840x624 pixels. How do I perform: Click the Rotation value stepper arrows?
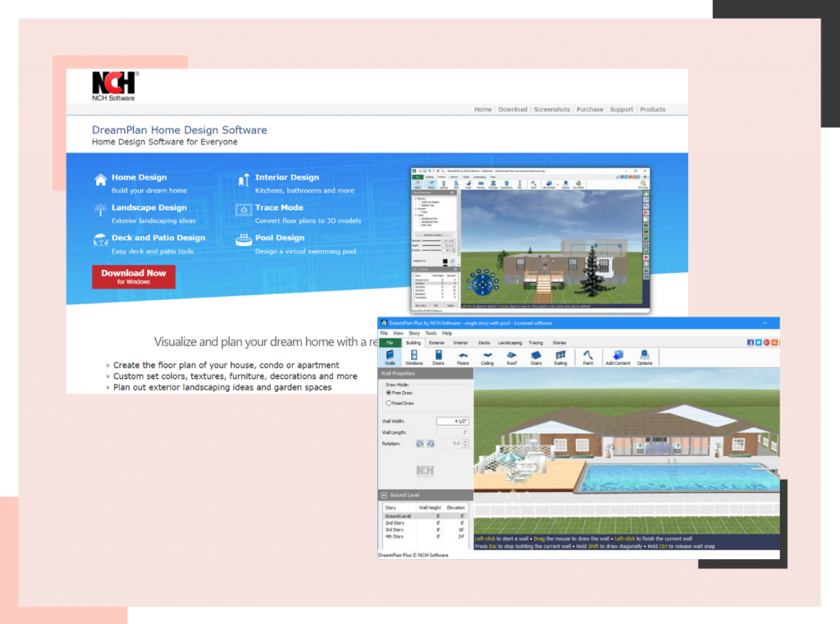pos(466,444)
